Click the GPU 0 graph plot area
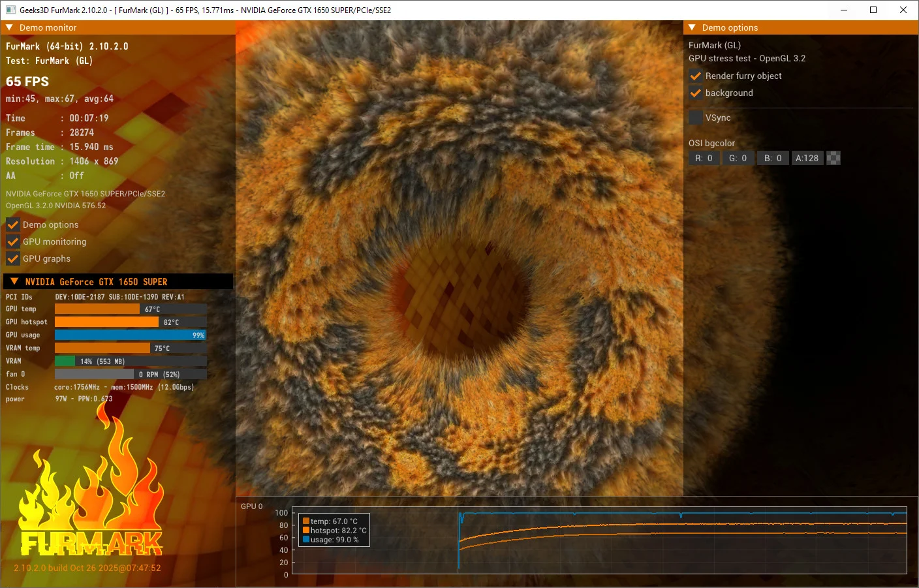 (x=599, y=540)
